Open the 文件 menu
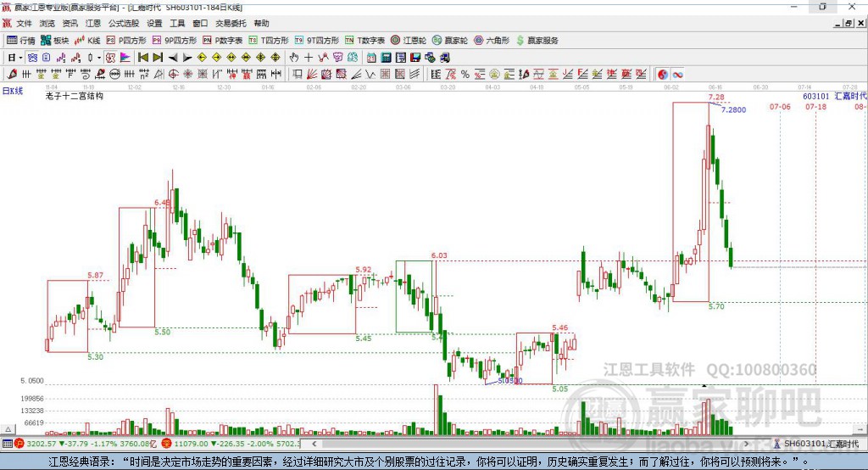This screenshot has height=470, width=868. point(25,23)
